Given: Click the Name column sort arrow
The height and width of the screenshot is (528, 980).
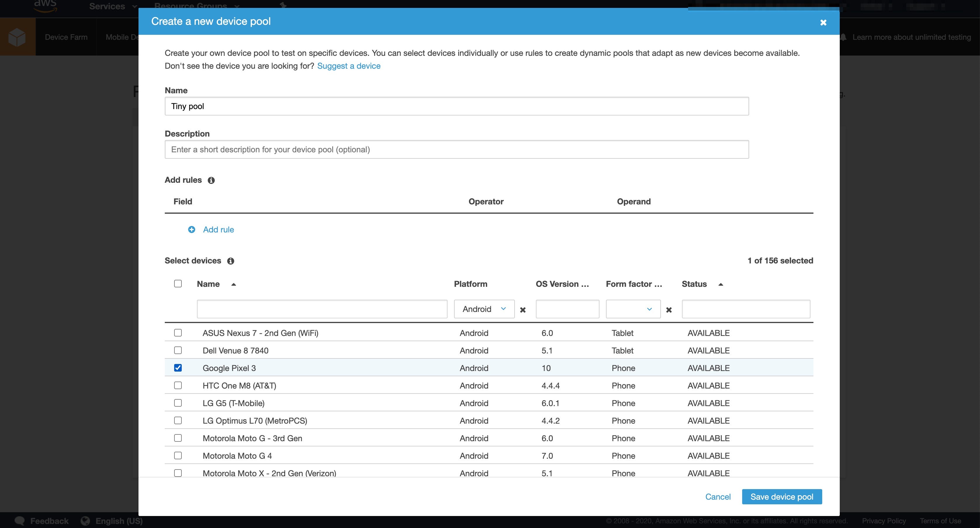Looking at the screenshot, I should click(x=233, y=284).
